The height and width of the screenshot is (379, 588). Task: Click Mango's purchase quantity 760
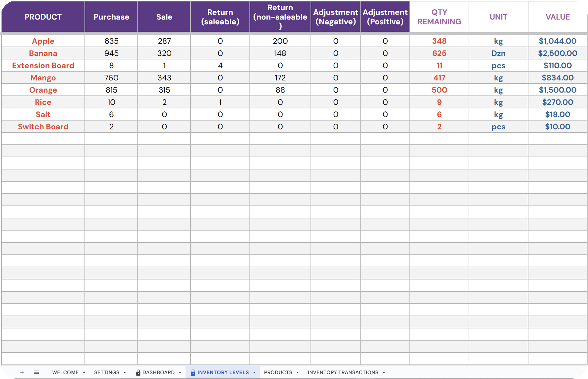click(111, 78)
